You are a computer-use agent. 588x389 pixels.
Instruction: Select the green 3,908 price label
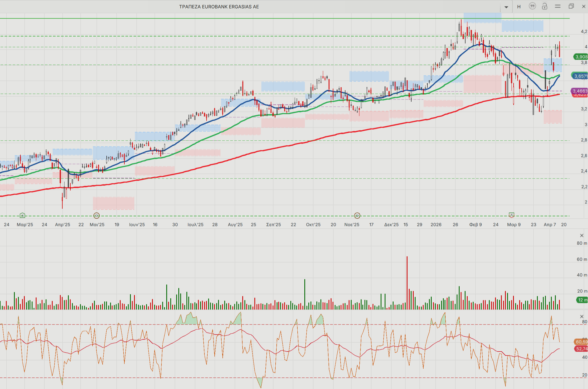[580, 57]
